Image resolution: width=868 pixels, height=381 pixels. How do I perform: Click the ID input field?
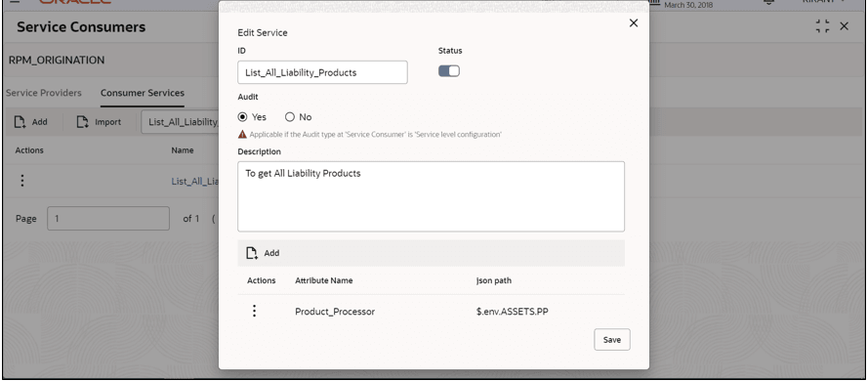click(323, 72)
